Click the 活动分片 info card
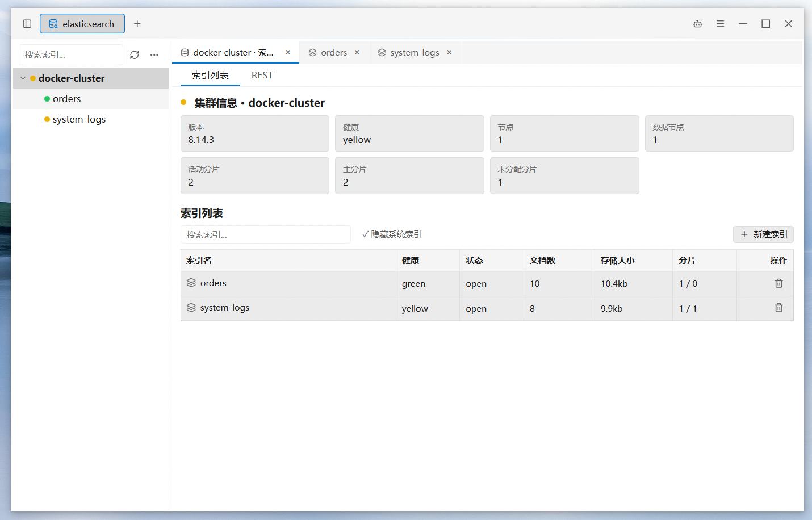The width and height of the screenshot is (812, 520). (255, 176)
